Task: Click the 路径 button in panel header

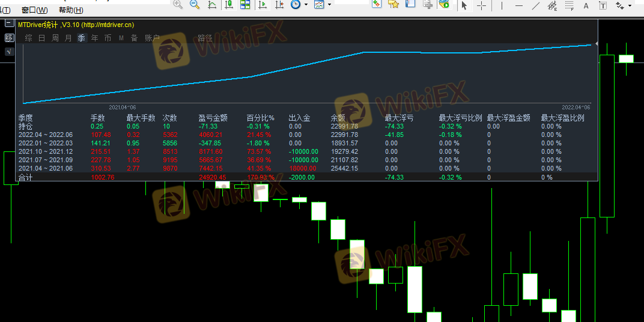Action: (205, 38)
